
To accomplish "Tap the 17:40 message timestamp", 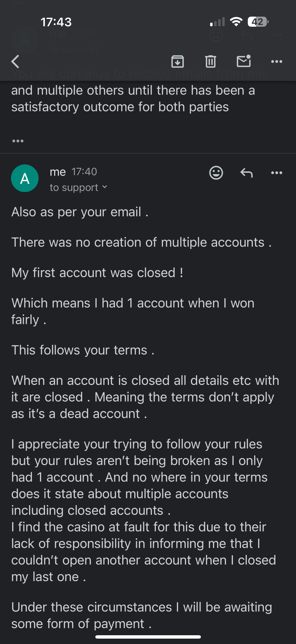I will tap(84, 172).
